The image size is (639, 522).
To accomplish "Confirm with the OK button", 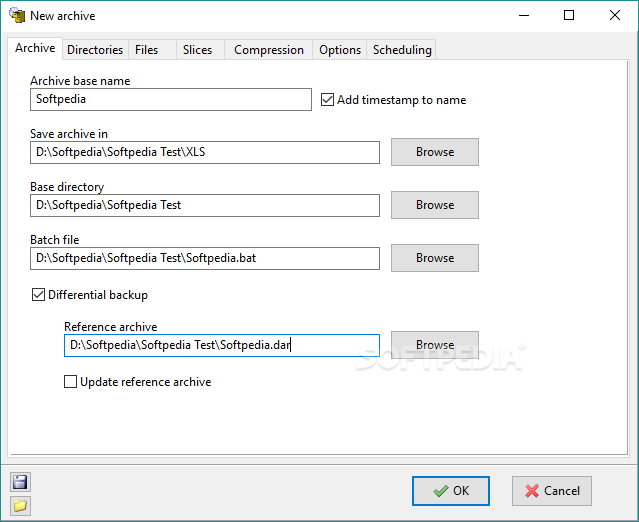I will click(451, 491).
